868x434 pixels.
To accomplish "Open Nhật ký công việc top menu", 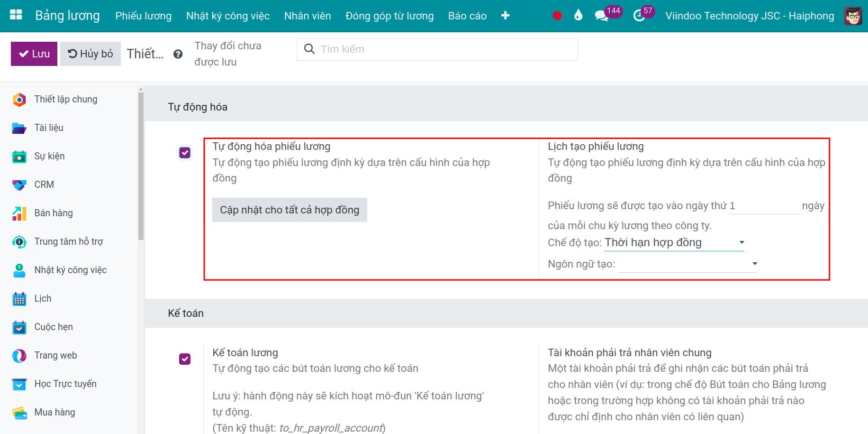I will tap(228, 16).
